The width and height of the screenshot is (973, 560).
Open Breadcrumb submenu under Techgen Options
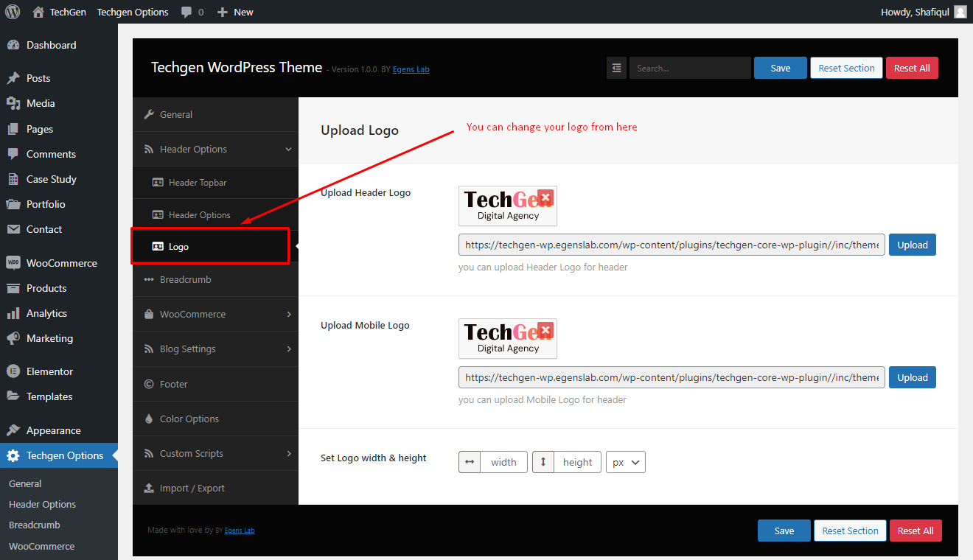pos(35,525)
